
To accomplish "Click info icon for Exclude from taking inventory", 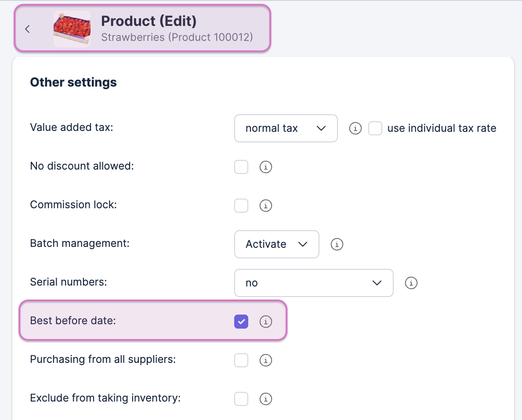I will 265,399.
